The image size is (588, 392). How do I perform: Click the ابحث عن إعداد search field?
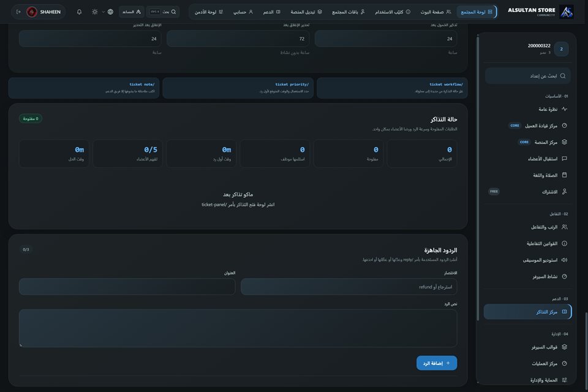[527, 76]
